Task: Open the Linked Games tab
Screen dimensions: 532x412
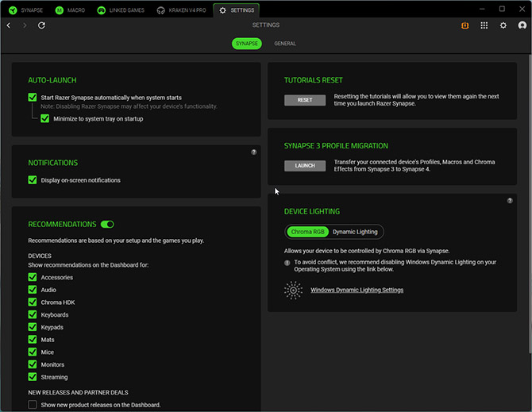Action: point(121,10)
